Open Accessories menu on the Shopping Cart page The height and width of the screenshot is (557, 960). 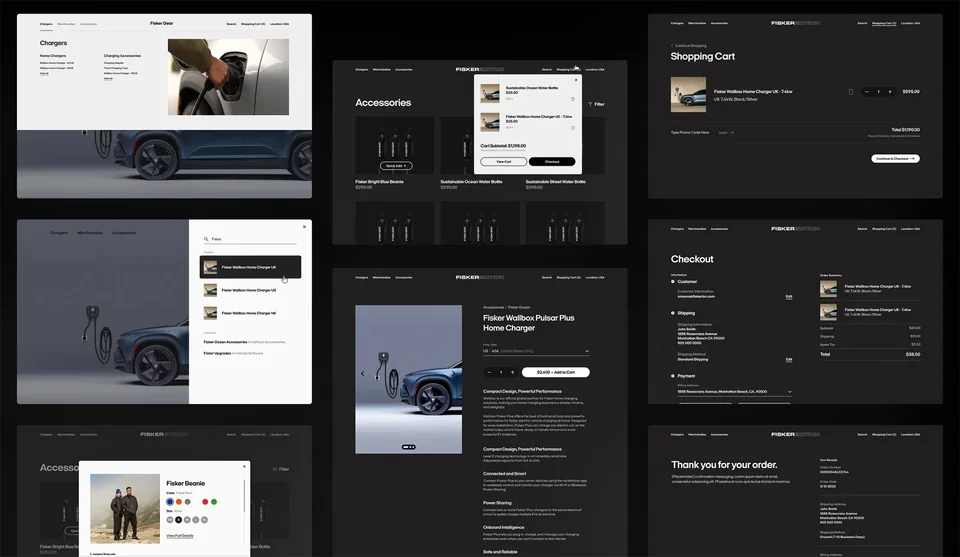pyautogui.click(x=719, y=23)
